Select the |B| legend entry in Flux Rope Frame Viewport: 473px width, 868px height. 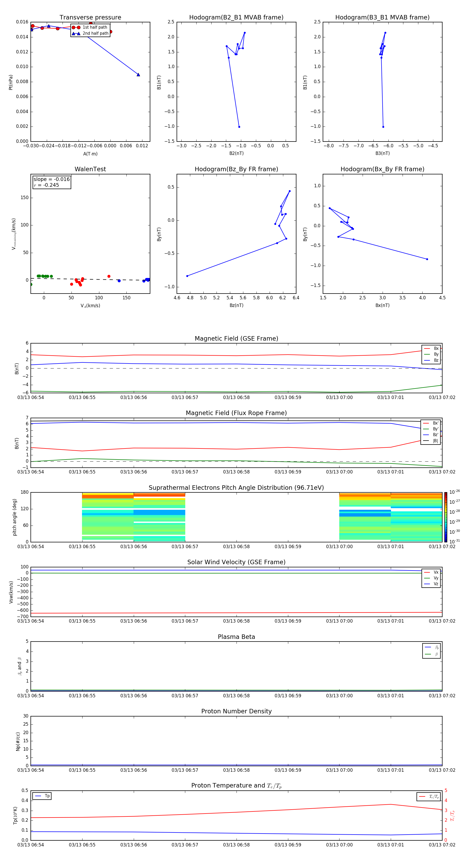coord(431,441)
